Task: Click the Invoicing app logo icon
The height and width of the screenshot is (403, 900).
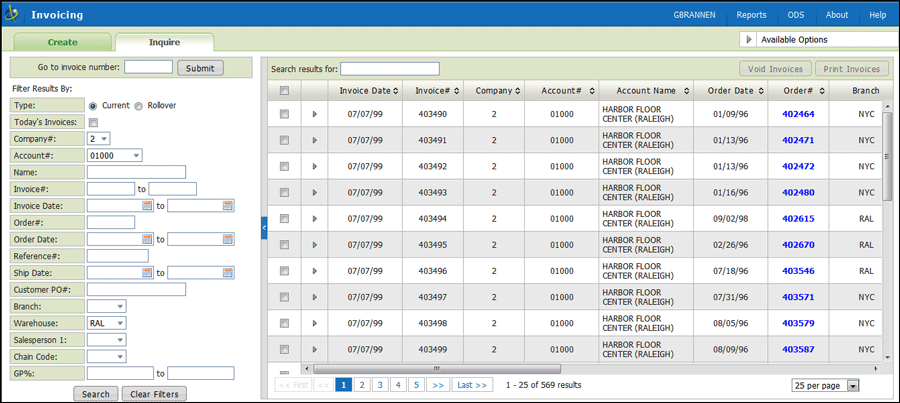Action: click(x=13, y=15)
